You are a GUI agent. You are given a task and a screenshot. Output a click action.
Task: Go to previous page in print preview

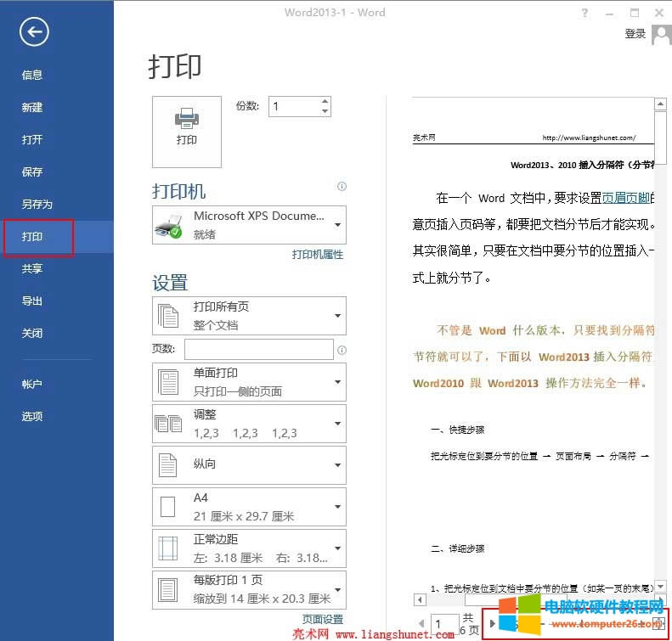coord(421,624)
